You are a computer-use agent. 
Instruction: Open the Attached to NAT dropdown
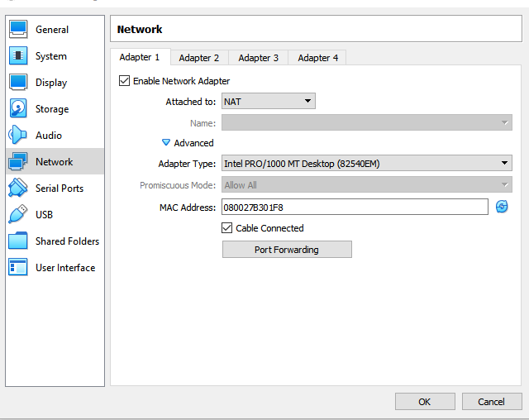[269, 102]
